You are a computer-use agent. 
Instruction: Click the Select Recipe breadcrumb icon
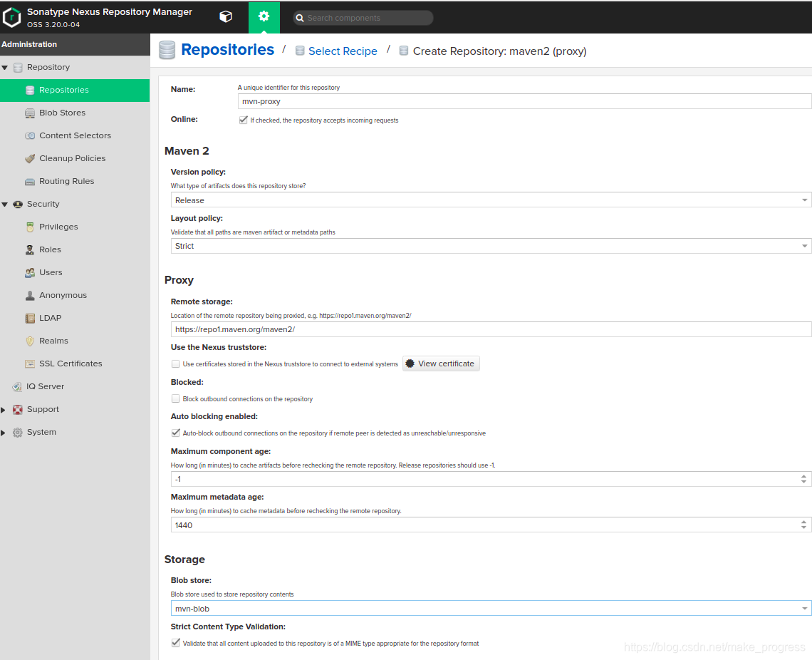[300, 51]
